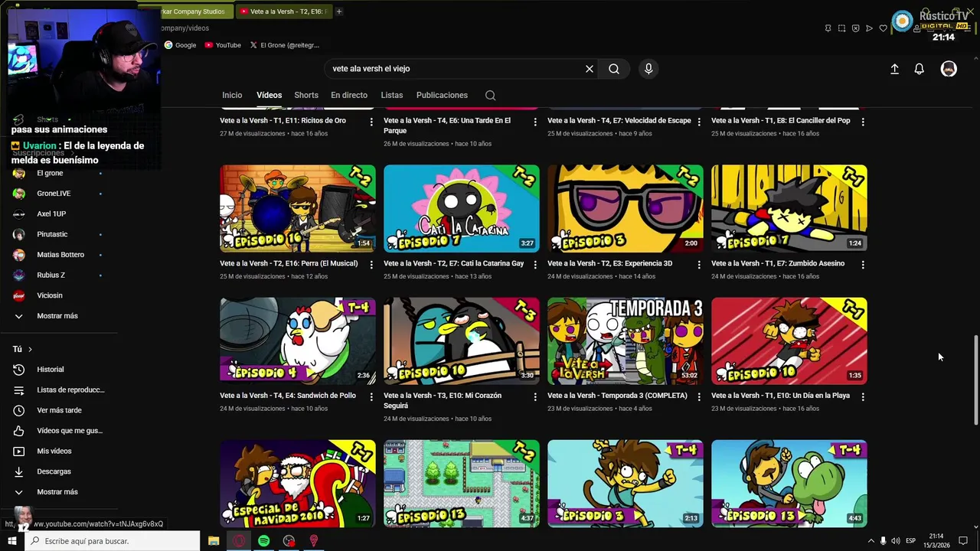This screenshot has height=551, width=980.
Task: Open a new browser tab
Action: (x=339, y=11)
